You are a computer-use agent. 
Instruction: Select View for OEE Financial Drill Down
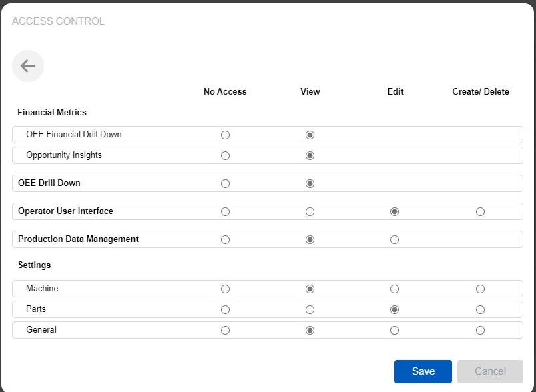pos(310,135)
